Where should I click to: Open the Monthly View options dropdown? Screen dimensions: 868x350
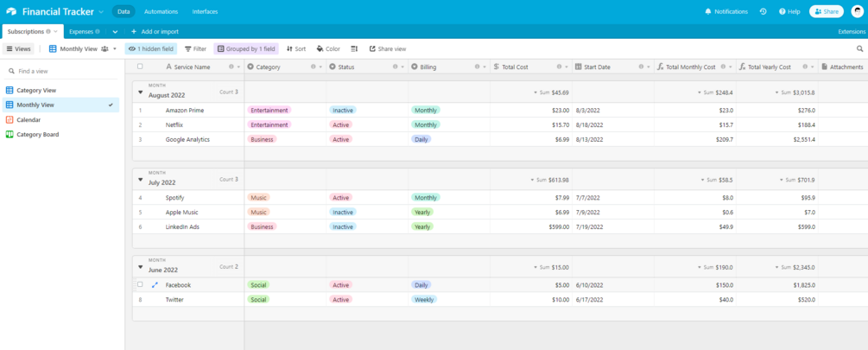pos(115,48)
